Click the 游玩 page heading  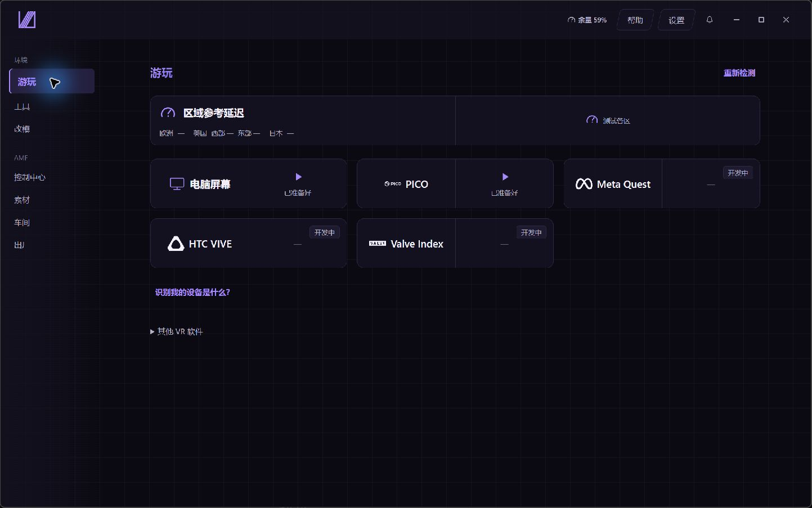[x=161, y=73]
